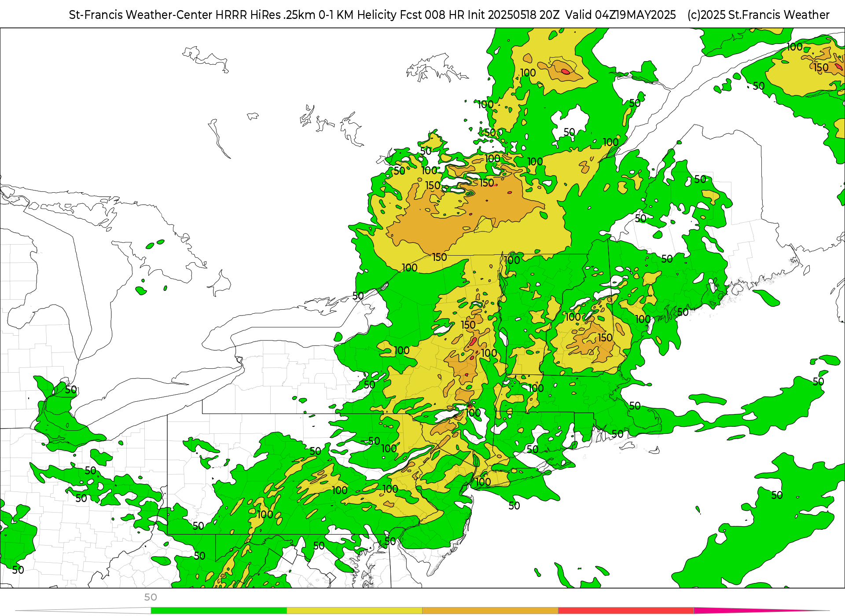Click the green segment of the color bar

click(x=219, y=610)
